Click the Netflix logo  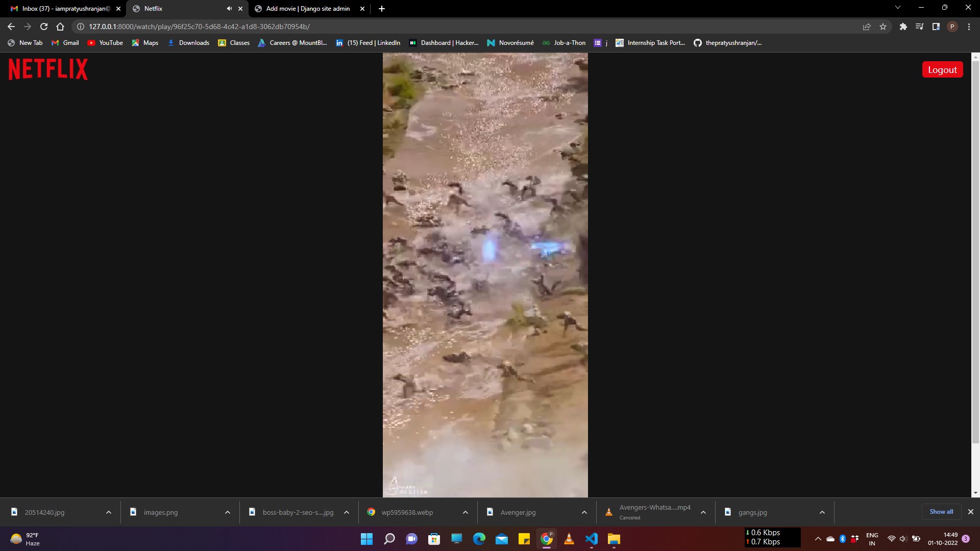(x=48, y=69)
